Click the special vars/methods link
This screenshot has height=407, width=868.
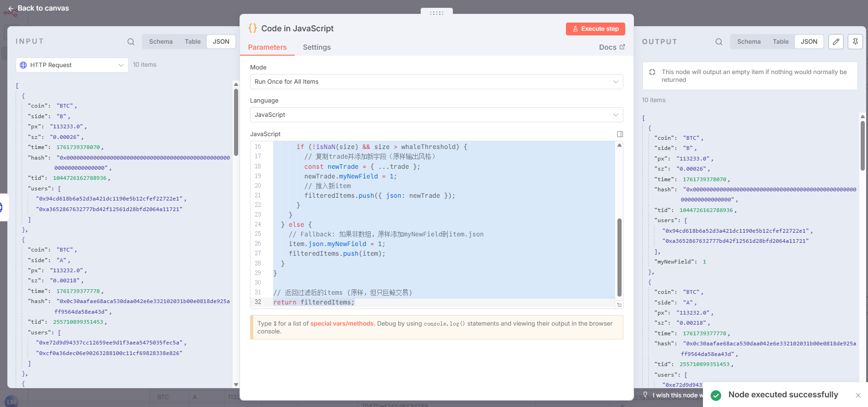[x=342, y=324]
